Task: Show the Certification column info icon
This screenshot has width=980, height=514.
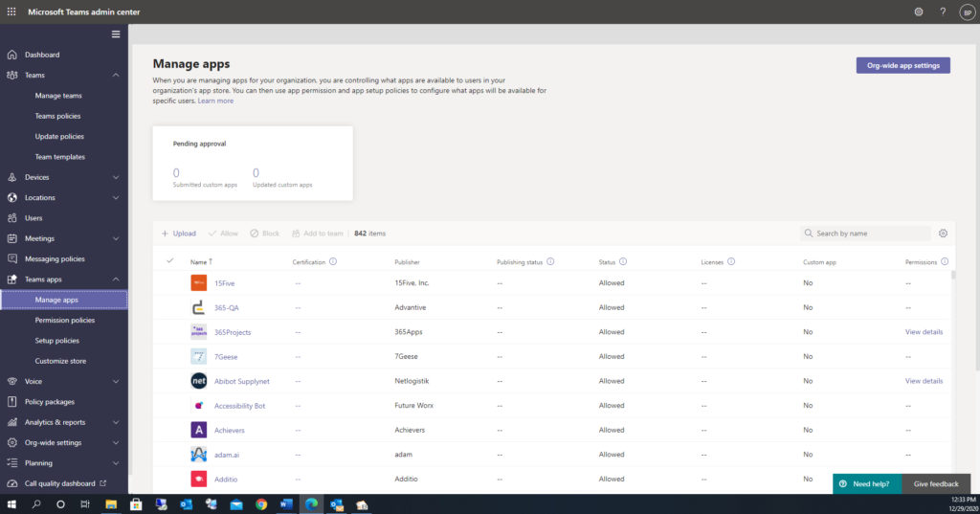Action: (x=333, y=262)
